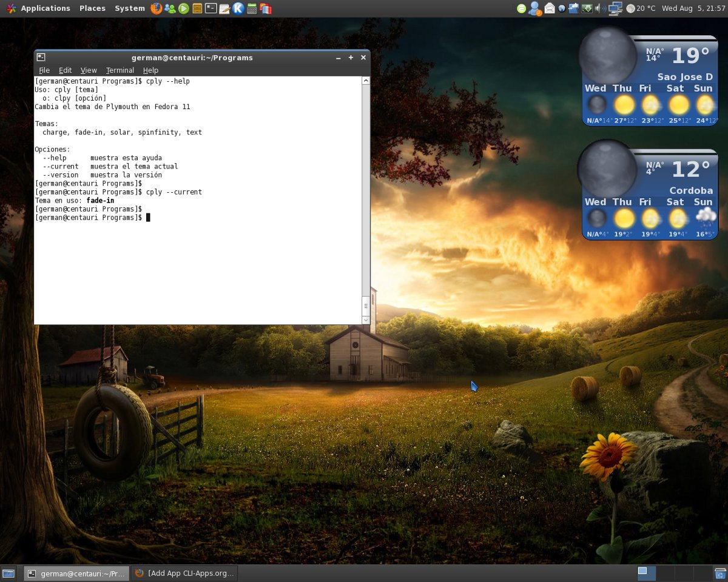This screenshot has width=728, height=582.
Task: Click the 'cply --current' command text
Action: pyautogui.click(x=174, y=192)
